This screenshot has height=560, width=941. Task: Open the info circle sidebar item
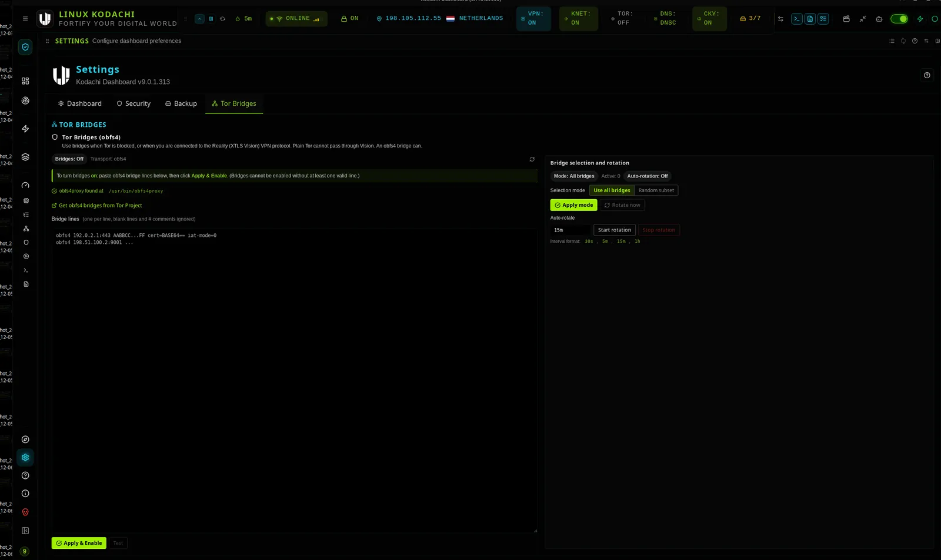[x=25, y=494]
